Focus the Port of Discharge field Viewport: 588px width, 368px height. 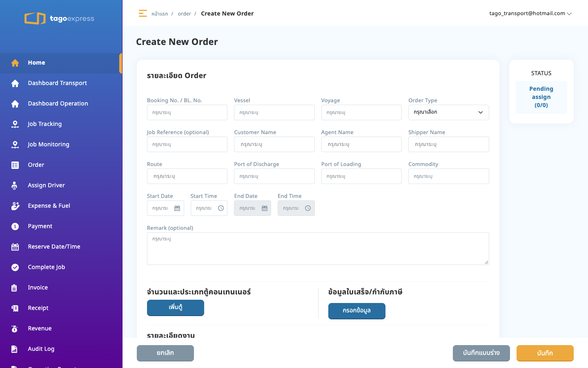(274, 176)
